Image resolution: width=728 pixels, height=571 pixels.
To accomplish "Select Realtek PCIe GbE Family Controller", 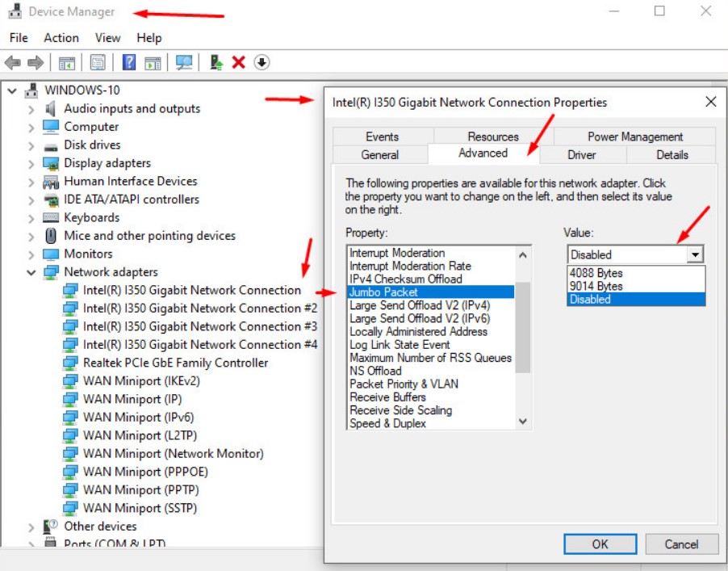I will pyautogui.click(x=175, y=363).
